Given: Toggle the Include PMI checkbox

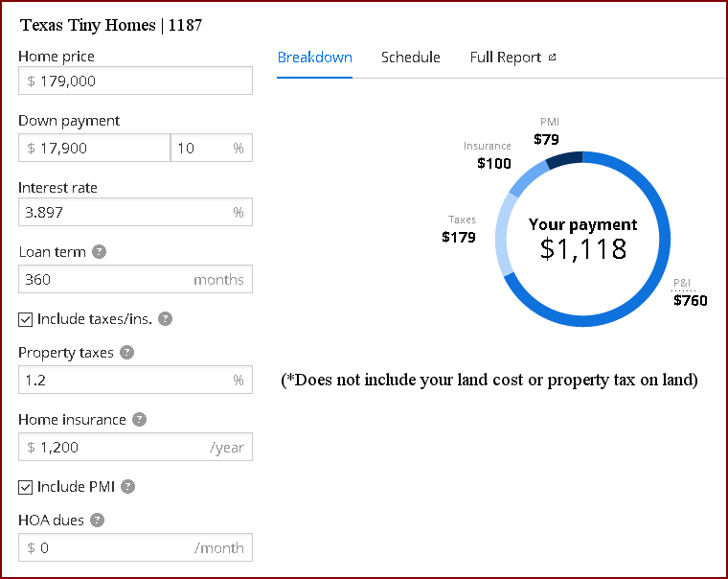Looking at the screenshot, I should point(26,487).
